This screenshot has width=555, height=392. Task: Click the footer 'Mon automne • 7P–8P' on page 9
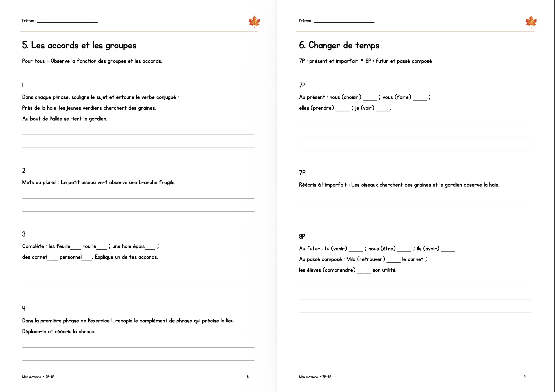click(315, 377)
